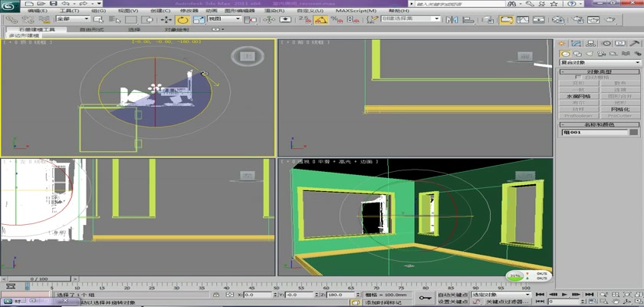Activate the Select and Move tool

(x=166, y=19)
